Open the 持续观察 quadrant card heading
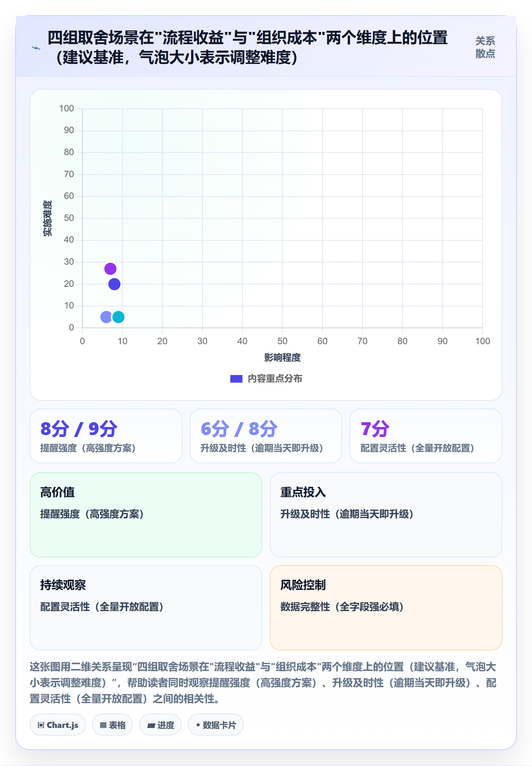 click(63, 585)
